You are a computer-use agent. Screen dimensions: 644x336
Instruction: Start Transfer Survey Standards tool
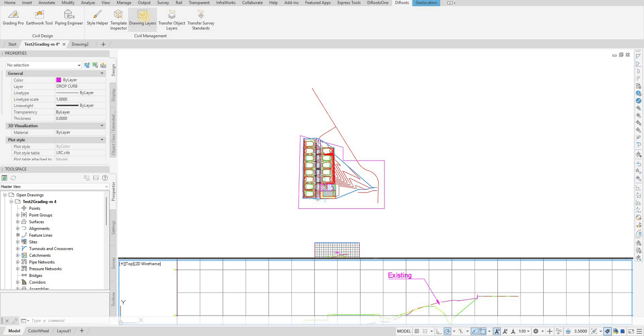point(201,19)
